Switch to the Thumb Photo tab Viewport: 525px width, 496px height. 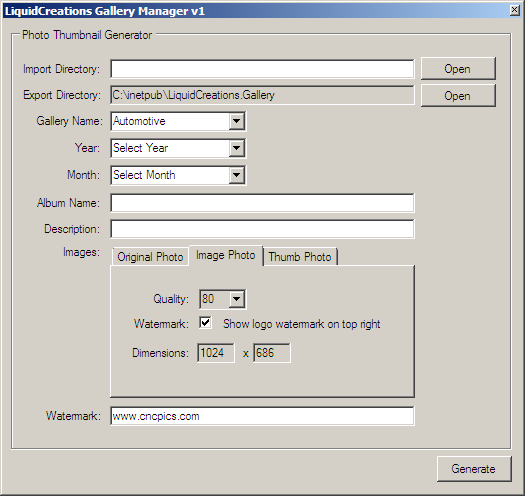click(300, 257)
